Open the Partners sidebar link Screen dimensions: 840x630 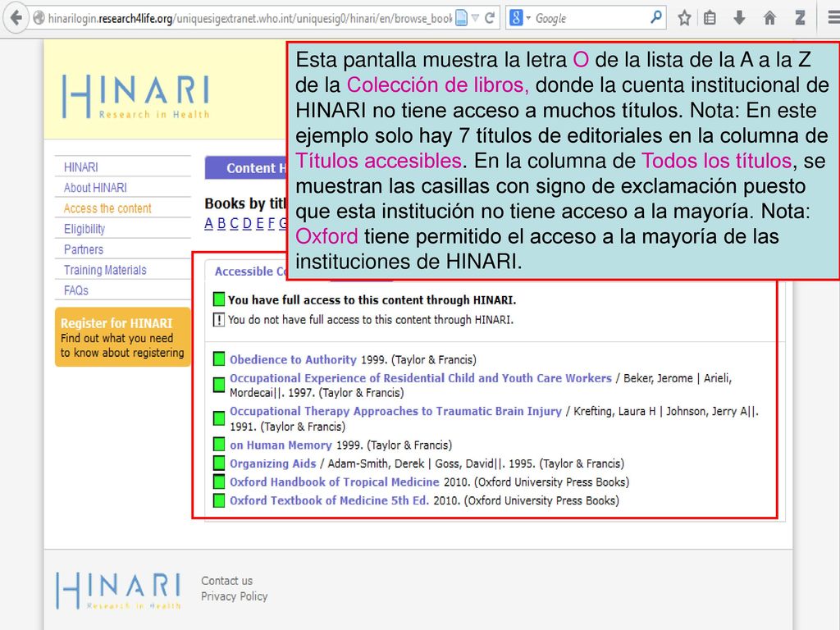pos(83,249)
